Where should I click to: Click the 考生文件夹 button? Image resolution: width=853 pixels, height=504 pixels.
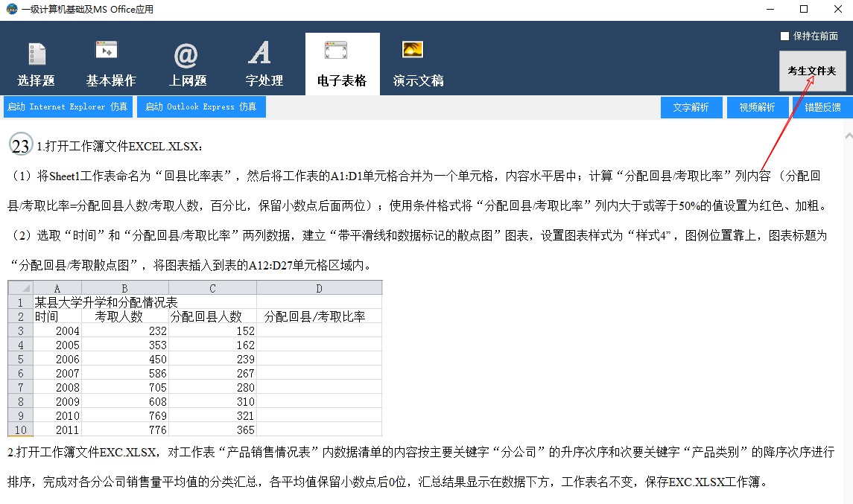812,71
